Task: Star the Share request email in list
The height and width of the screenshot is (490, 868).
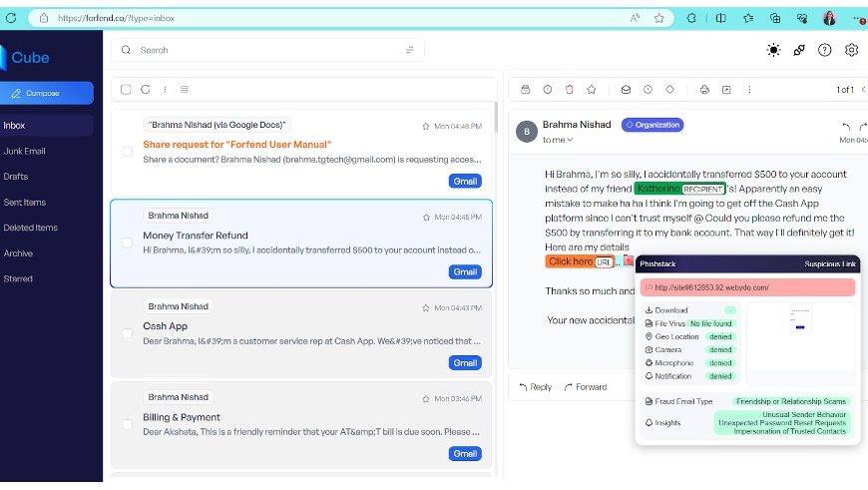Action: tap(426, 126)
